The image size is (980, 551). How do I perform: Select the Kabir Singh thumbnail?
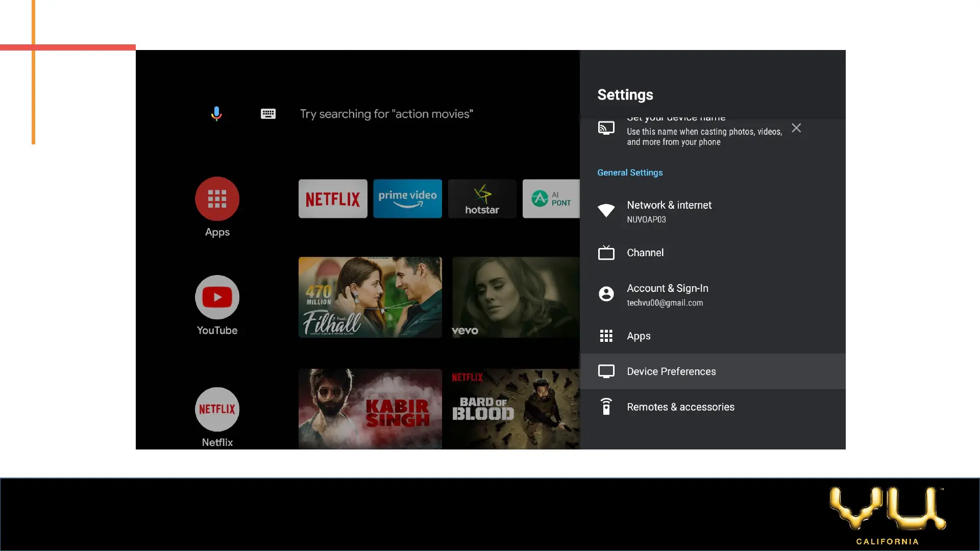(370, 409)
